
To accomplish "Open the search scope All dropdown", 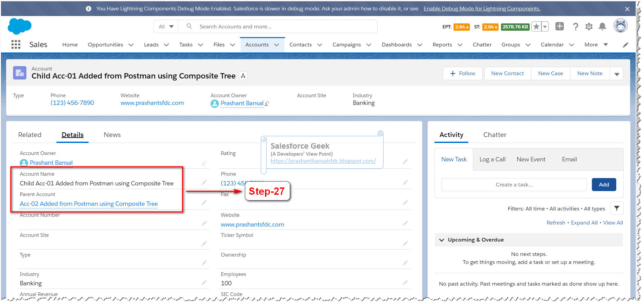I will pyautogui.click(x=166, y=27).
